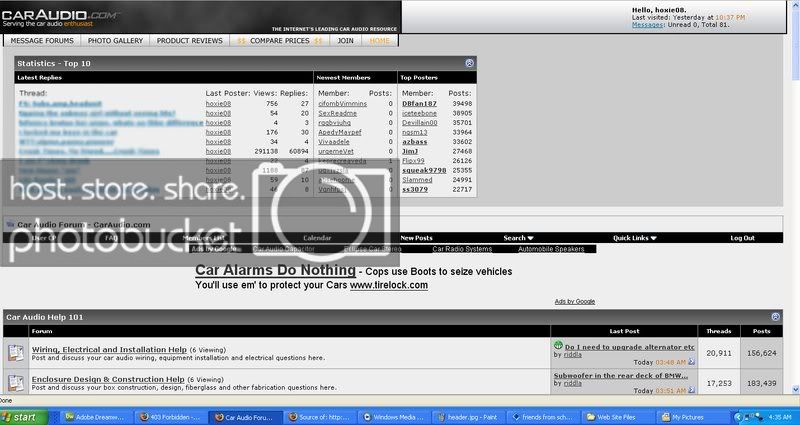Go to last post arrow for Wiring forum
Viewport: 800px width, 425px height.
691,362
